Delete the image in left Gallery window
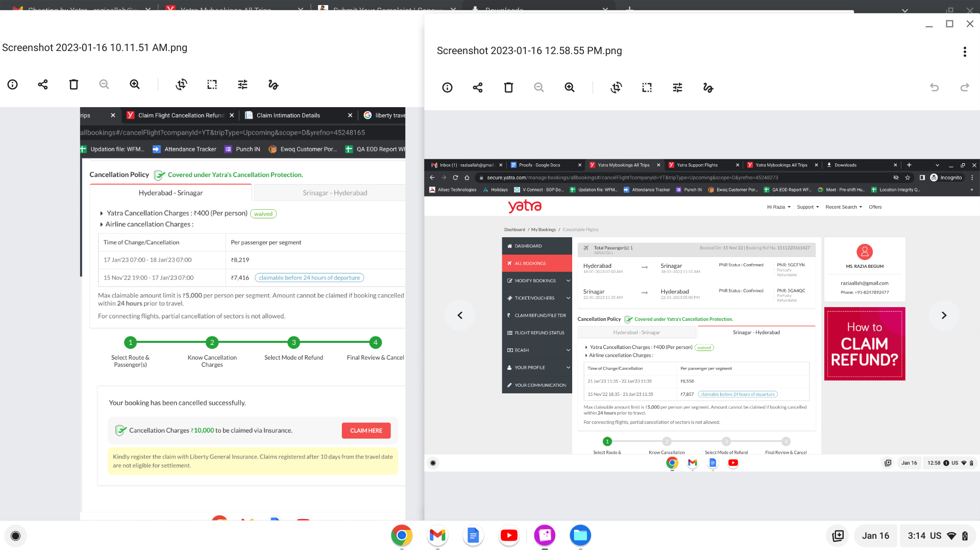The image size is (980, 551). (x=73, y=85)
